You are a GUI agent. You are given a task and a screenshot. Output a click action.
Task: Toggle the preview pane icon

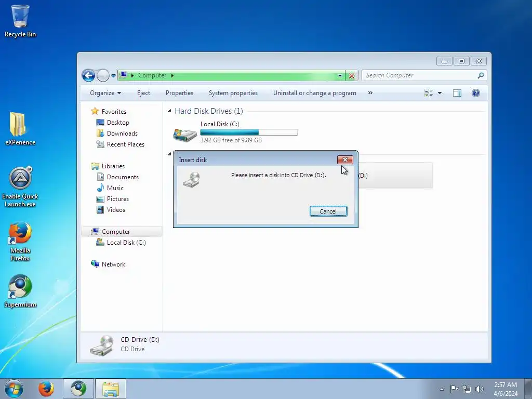(x=457, y=93)
